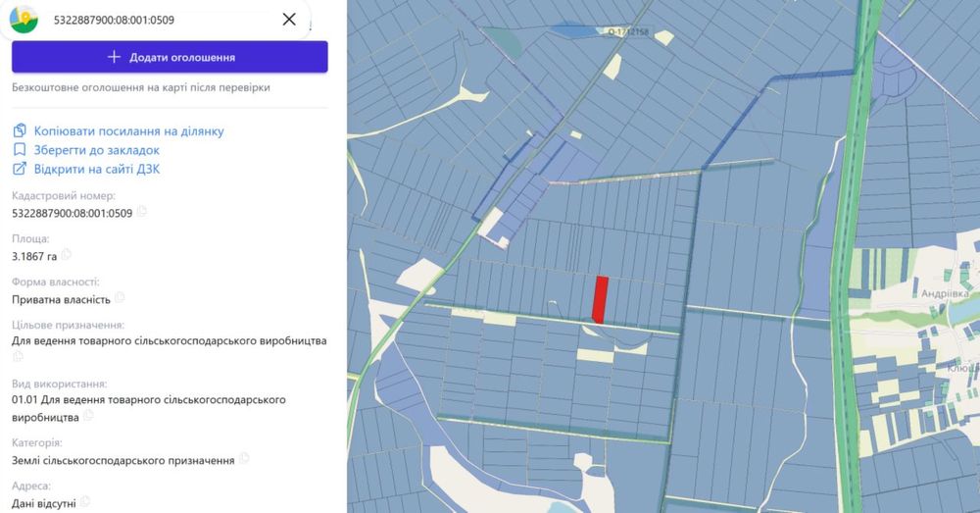Click the cadastral number text under 'Кадастровий номер'
This screenshot has width=980, height=513.
pyautogui.click(x=72, y=213)
